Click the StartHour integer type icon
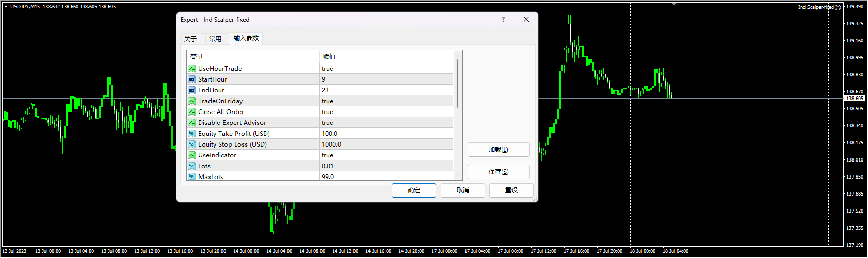This screenshot has height=258, width=868. (x=192, y=79)
